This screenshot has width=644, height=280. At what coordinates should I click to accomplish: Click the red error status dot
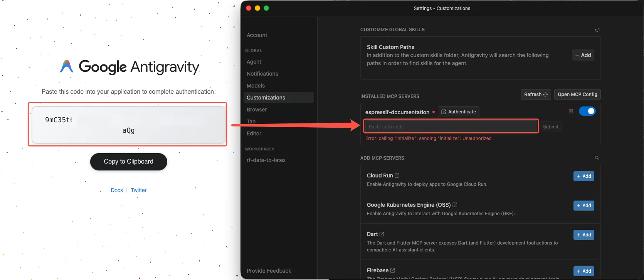coord(434,112)
